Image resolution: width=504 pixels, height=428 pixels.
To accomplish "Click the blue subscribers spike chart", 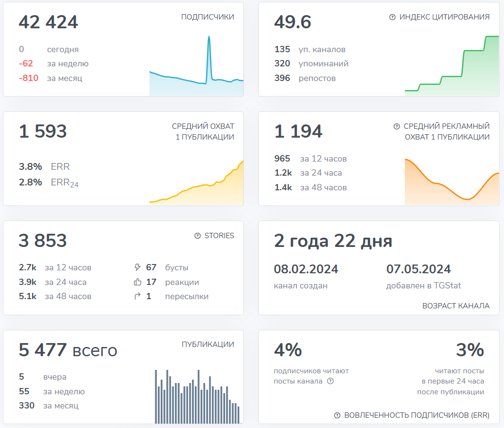I will tap(196, 73).
